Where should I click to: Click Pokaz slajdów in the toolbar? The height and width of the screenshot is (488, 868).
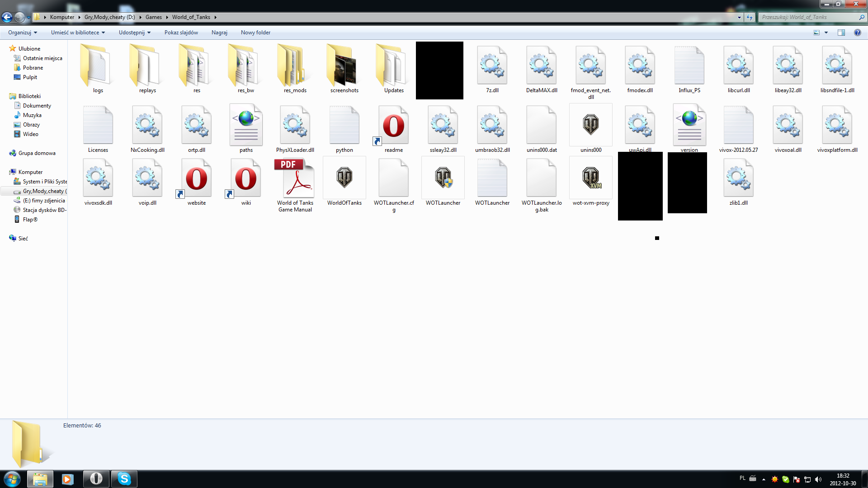[x=181, y=33]
